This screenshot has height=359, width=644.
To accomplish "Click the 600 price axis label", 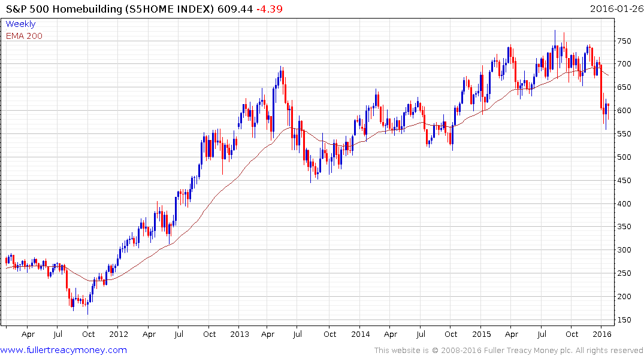I will coord(624,111).
